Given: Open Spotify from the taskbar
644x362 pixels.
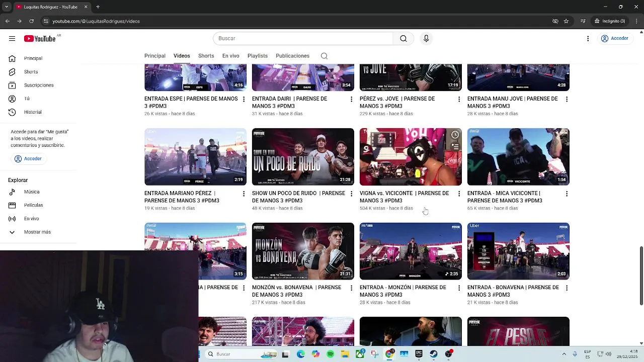Looking at the screenshot, I should pos(330,354).
